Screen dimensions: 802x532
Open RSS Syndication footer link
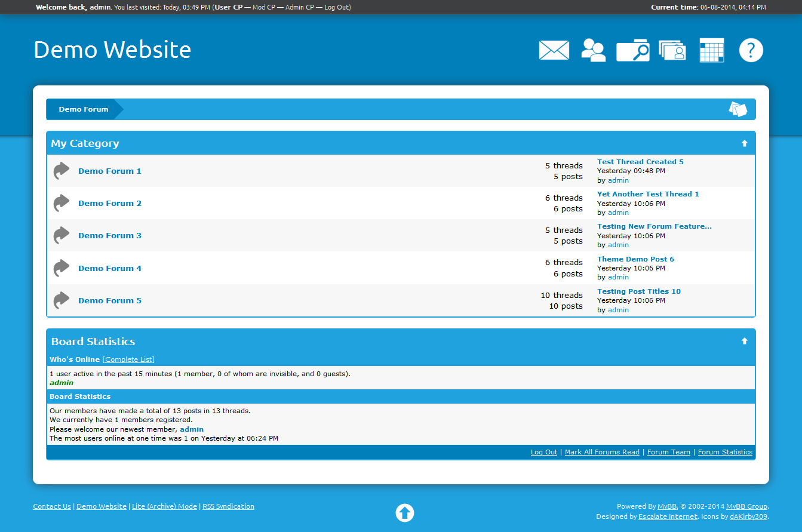(x=228, y=506)
